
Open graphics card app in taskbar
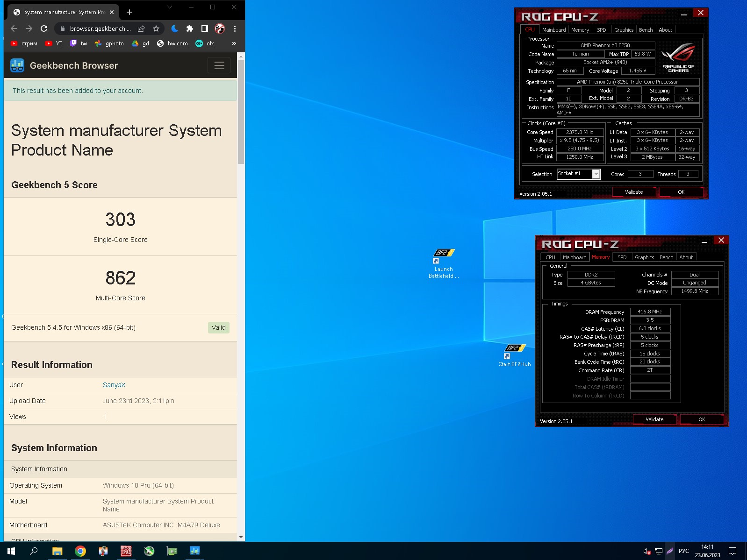(172, 551)
